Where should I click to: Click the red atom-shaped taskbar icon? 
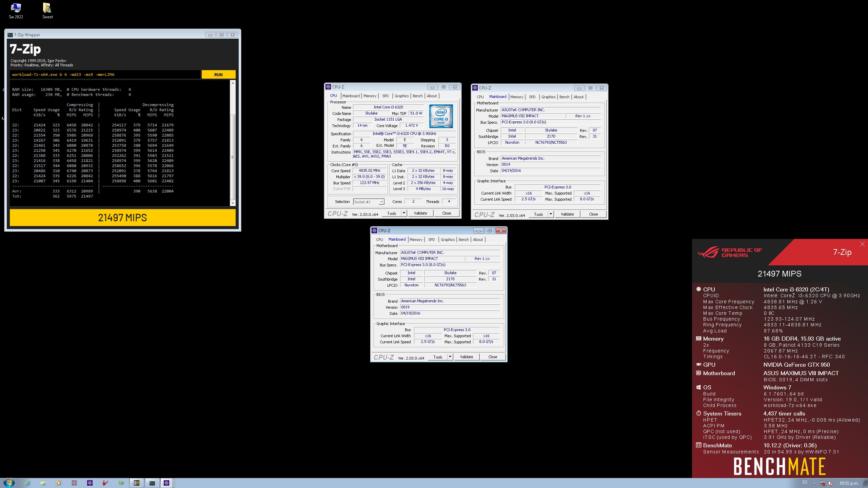[74, 483]
